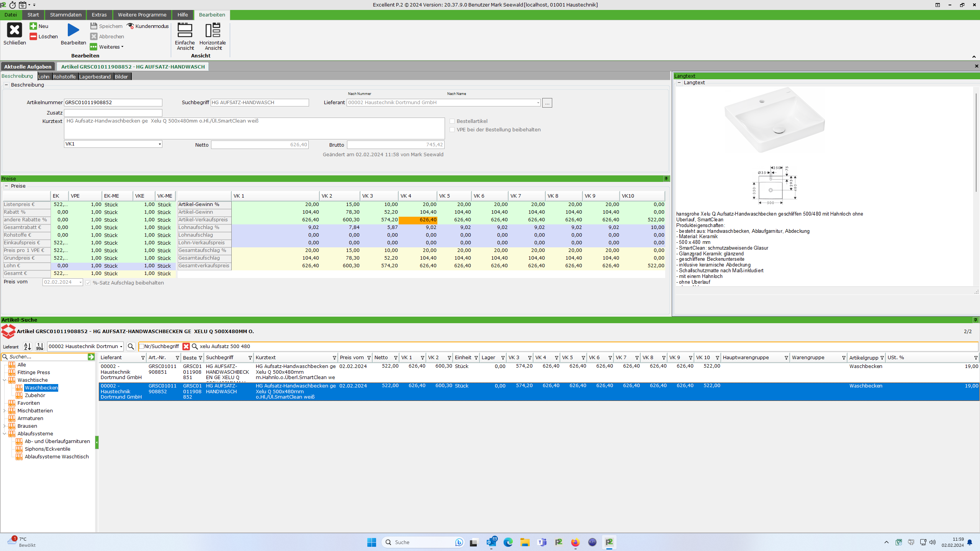
Task: Click the washbasin product image in Langtext
Action: 775,119
